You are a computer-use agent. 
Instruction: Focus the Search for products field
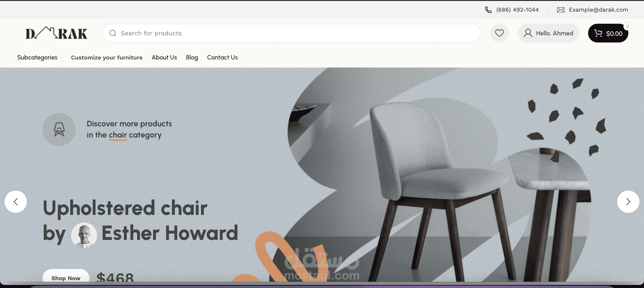[x=292, y=33]
